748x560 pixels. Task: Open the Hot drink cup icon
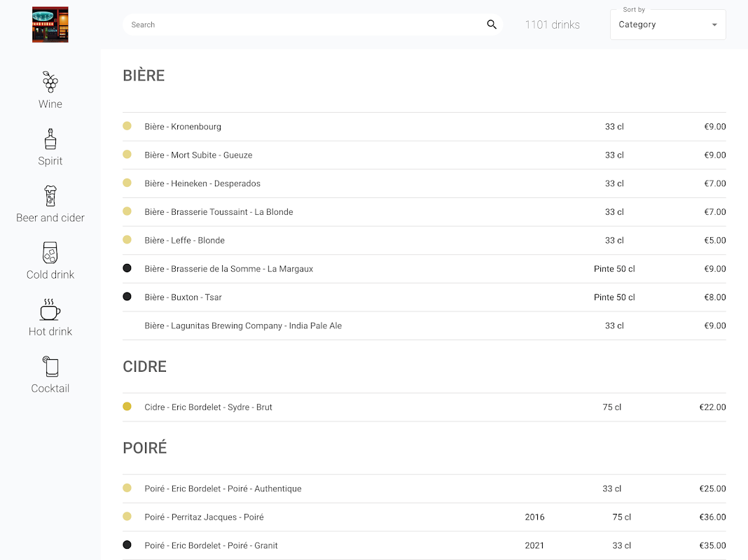point(50,310)
